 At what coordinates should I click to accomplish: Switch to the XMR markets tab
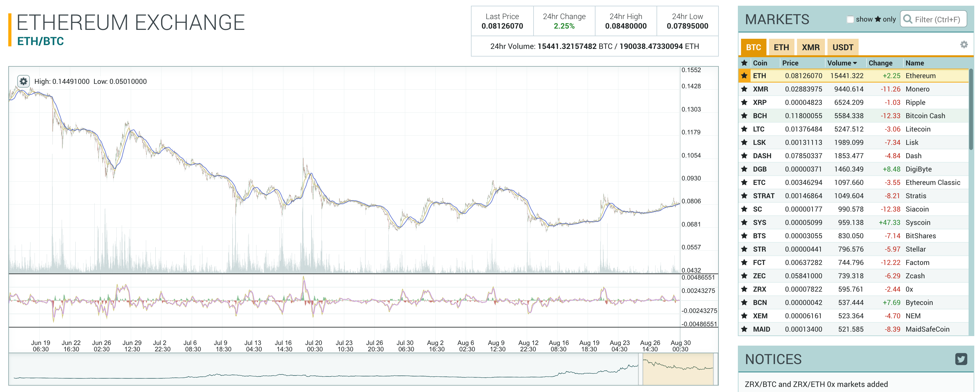click(810, 48)
